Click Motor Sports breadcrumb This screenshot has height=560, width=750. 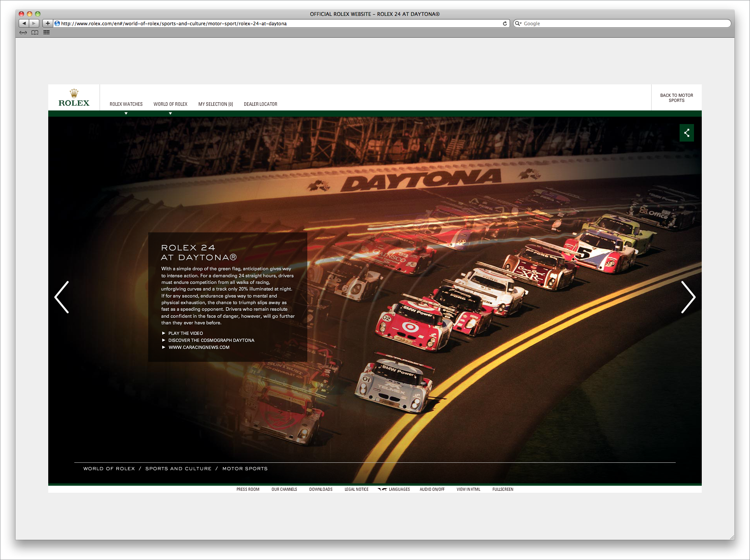pos(245,469)
